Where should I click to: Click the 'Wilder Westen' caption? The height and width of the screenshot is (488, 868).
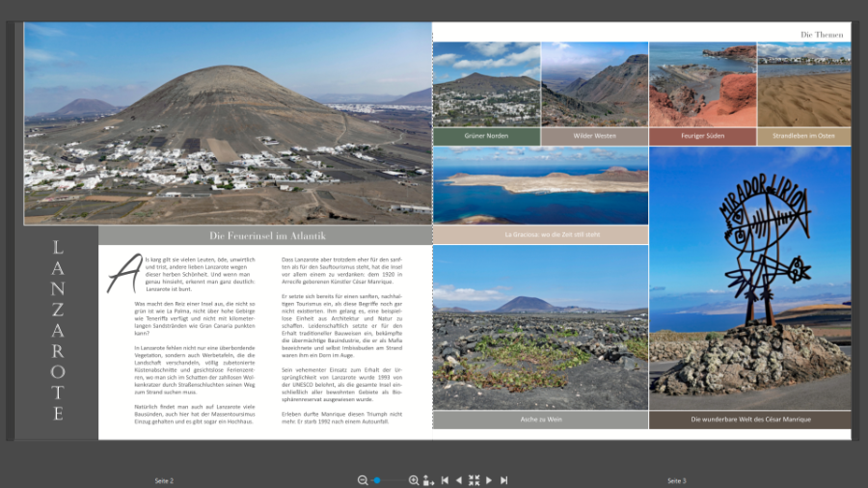pos(594,136)
